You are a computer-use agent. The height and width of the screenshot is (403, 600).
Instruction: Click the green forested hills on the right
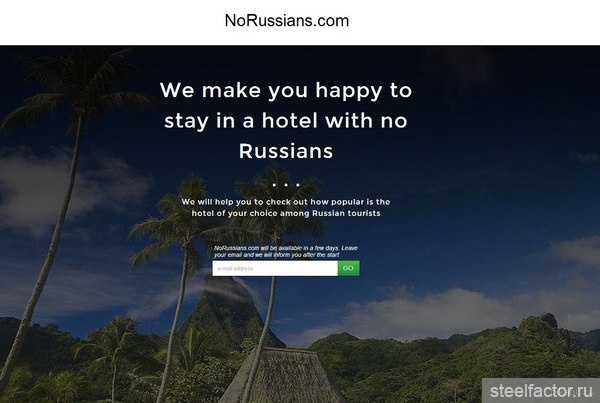[478, 360]
